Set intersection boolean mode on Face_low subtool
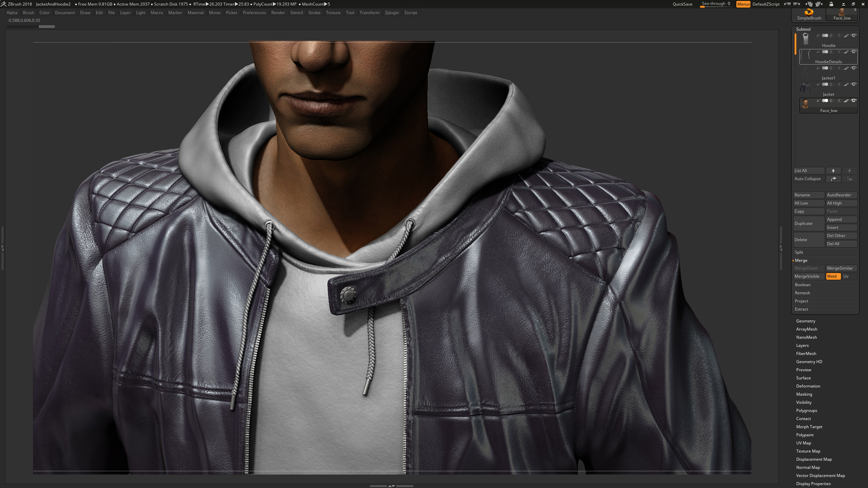Image resolution: width=868 pixels, height=488 pixels. pyautogui.click(x=839, y=101)
